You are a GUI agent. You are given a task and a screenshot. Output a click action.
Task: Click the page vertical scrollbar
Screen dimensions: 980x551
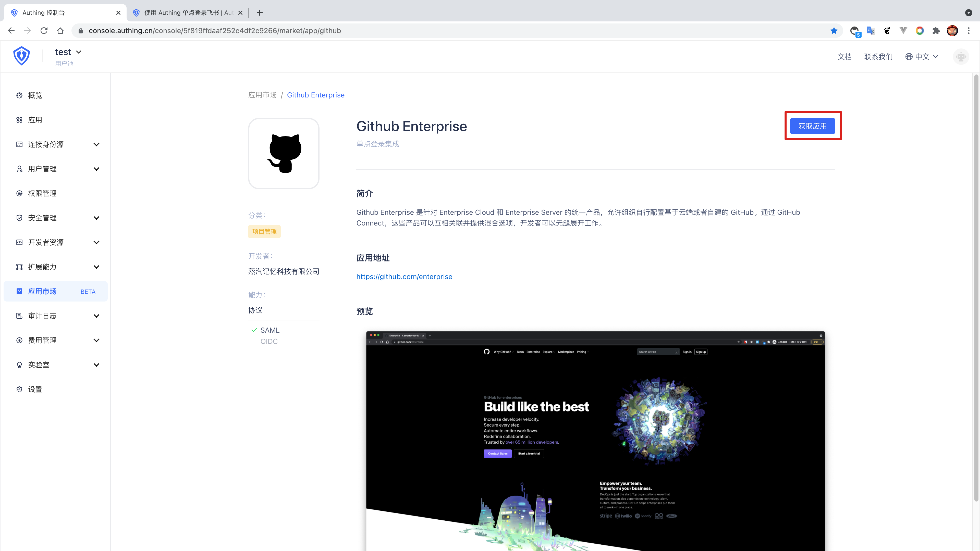[976, 288]
